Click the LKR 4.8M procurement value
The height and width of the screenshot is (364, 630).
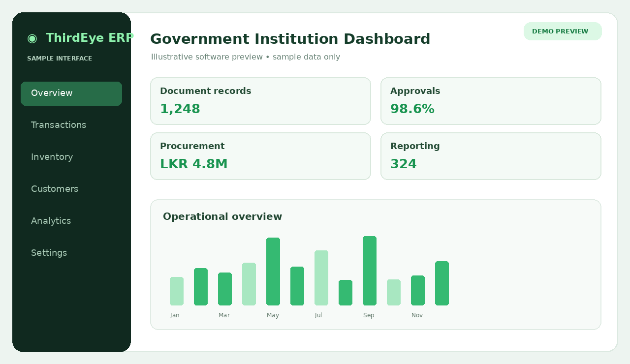[x=194, y=164]
